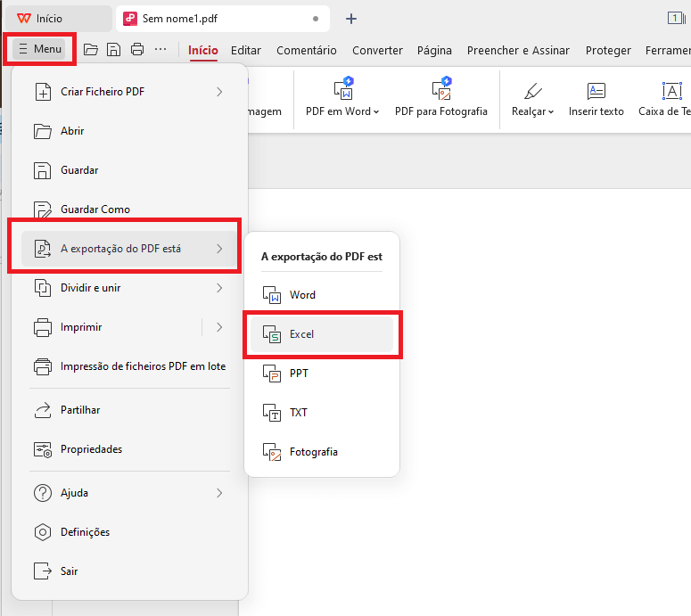The image size is (691, 616).
Task: Open Preencher e Assinar tab
Action: [x=518, y=50]
